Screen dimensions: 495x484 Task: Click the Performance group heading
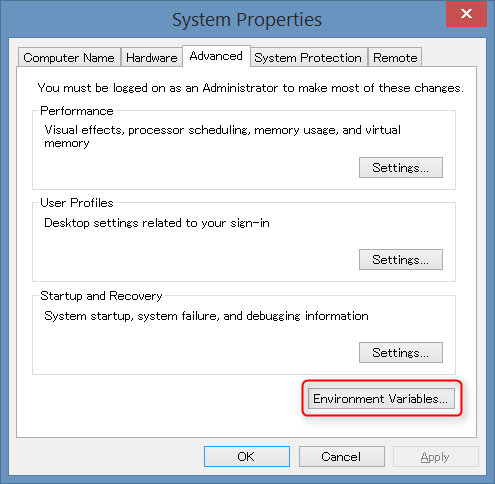[x=77, y=111]
